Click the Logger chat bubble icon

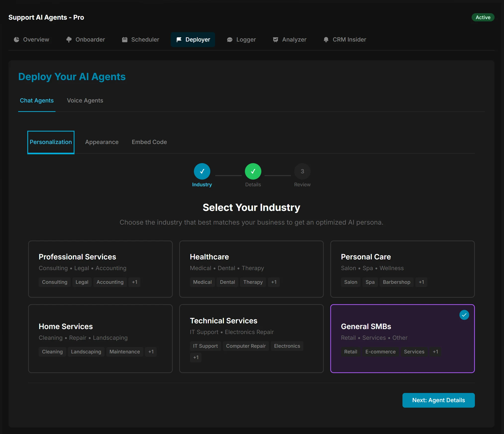point(230,40)
